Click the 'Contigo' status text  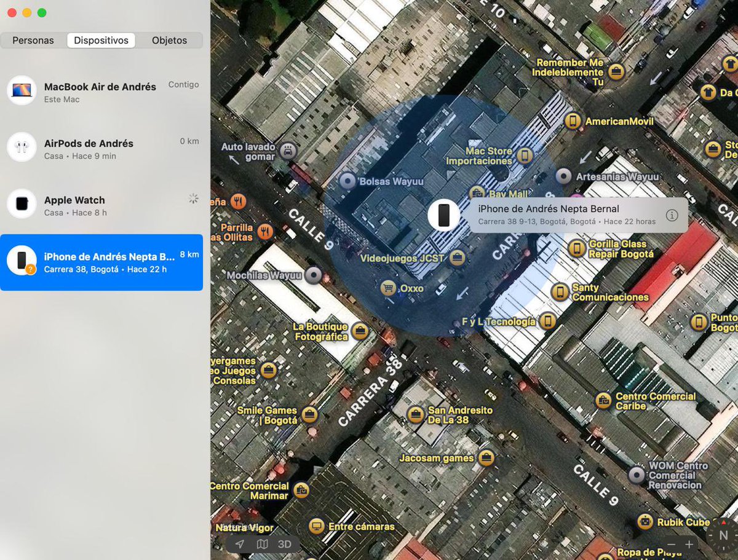click(x=184, y=84)
